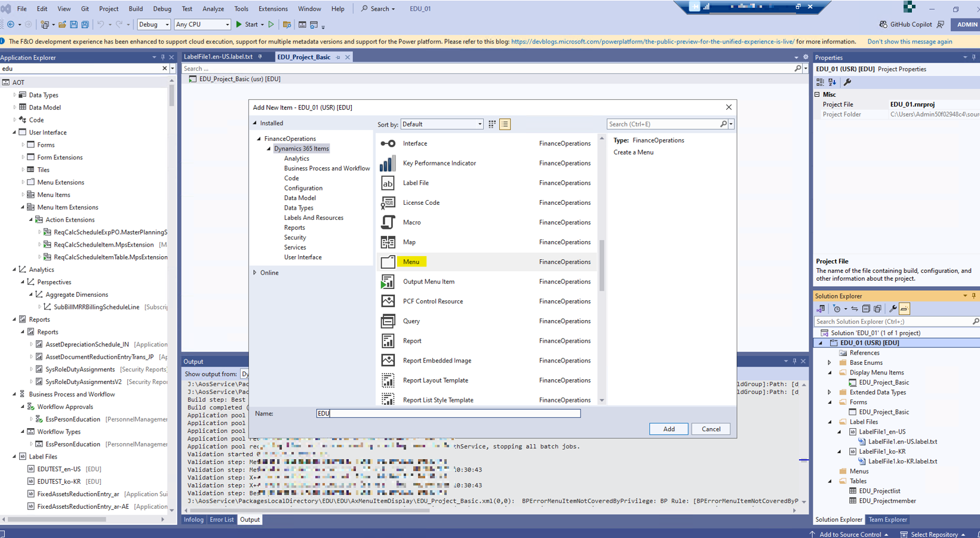Click GitHub Copilot icon

(x=883, y=24)
